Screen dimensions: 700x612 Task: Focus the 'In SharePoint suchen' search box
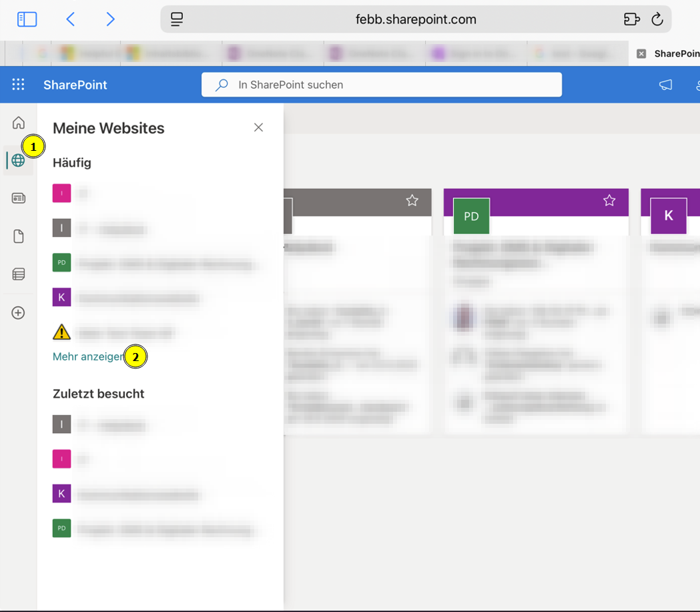[x=382, y=85]
